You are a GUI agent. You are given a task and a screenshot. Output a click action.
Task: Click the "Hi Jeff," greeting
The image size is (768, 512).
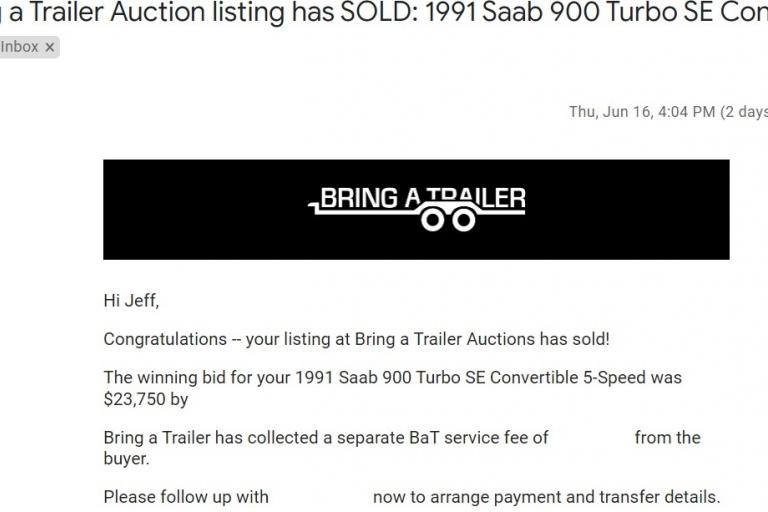click(131, 300)
